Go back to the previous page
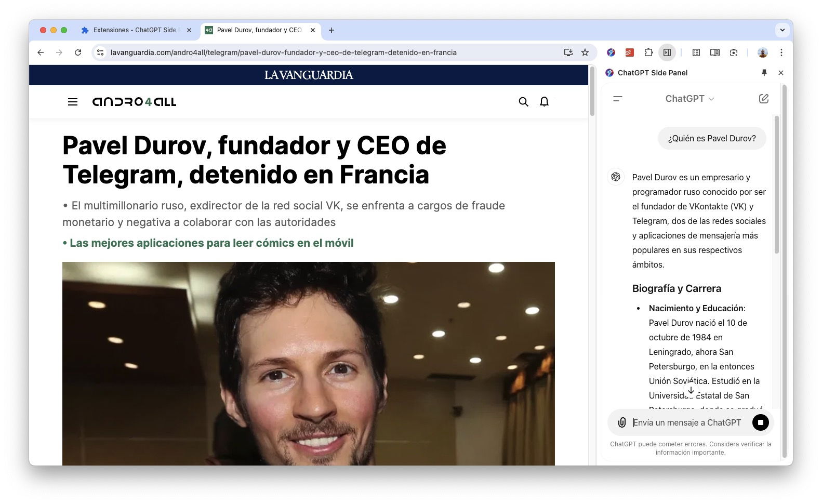The image size is (822, 504). pos(41,52)
